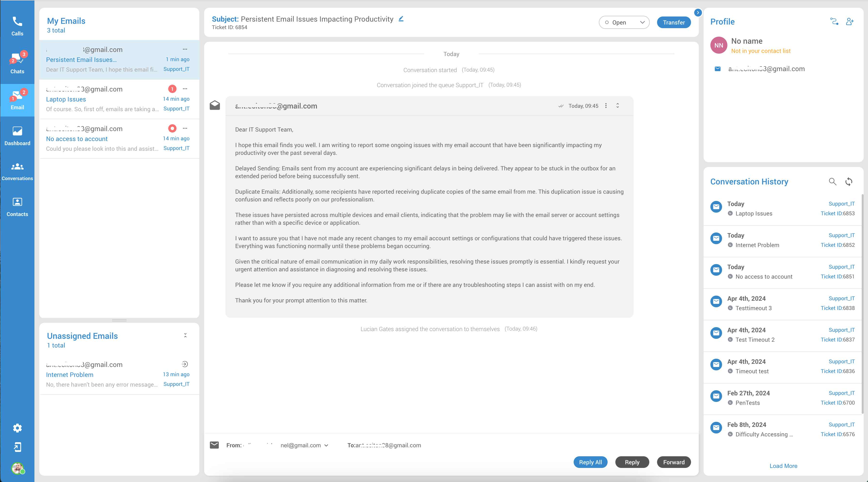This screenshot has width=868, height=482.
Task: Open the Contacts section in sidebar
Action: [x=17, y=207]
